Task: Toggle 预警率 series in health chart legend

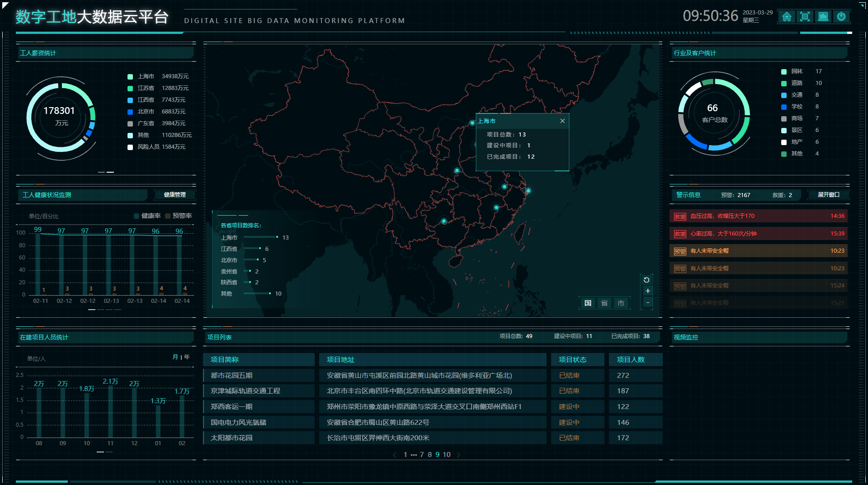Action: pyautogui.click(x=179, y=216)
